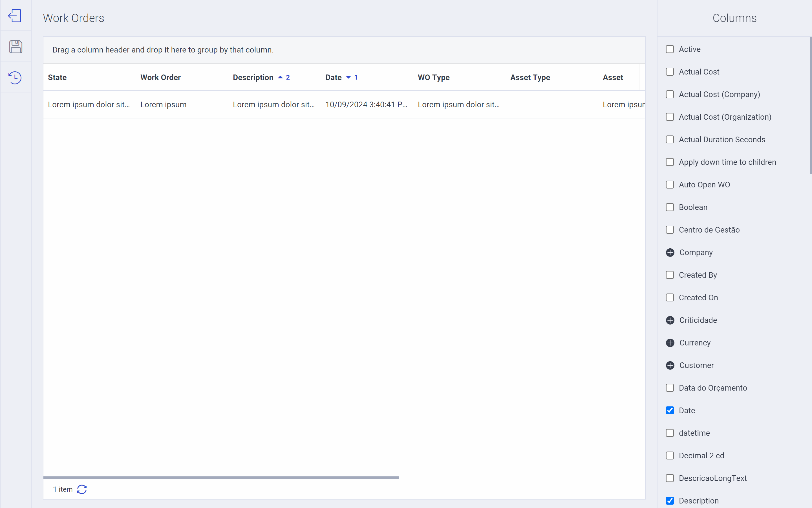Click the Columns panel heading

[x=734, y=18]
